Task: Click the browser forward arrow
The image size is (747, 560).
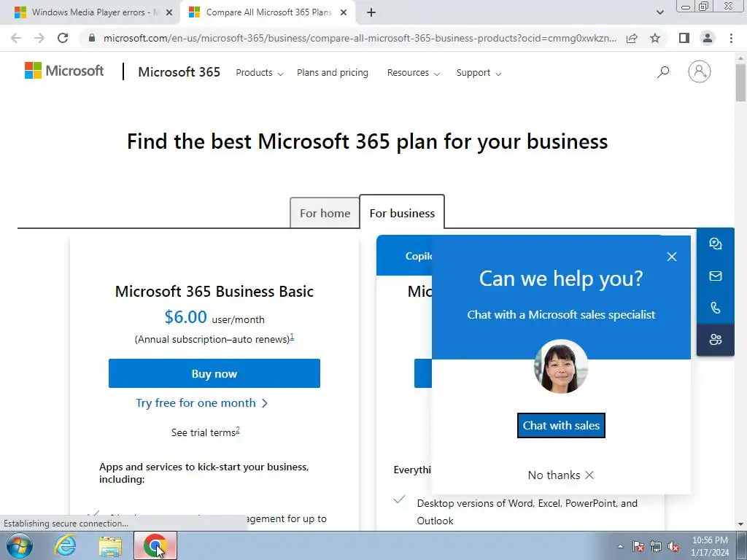Action: pyautogui.click(x=39, y=38)
